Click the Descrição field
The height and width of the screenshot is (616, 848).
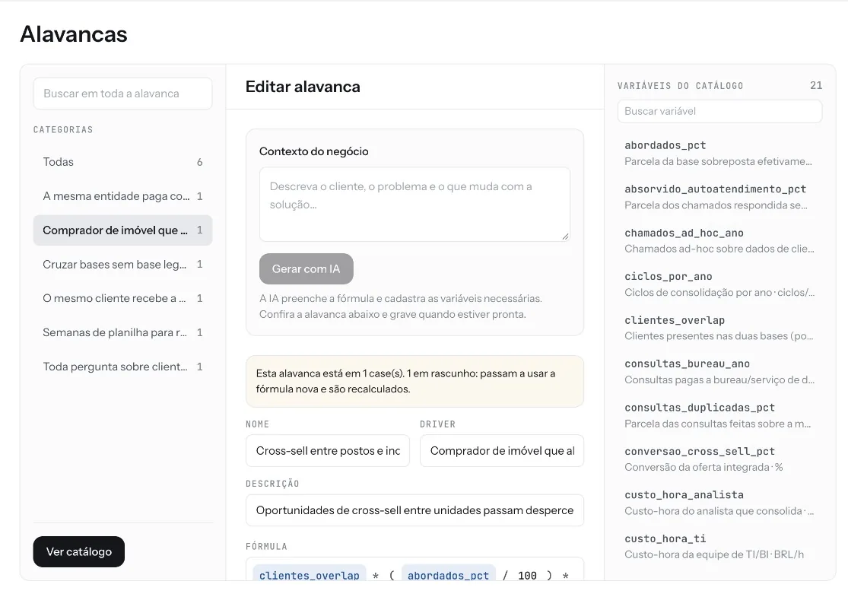(x=414, y=510)
